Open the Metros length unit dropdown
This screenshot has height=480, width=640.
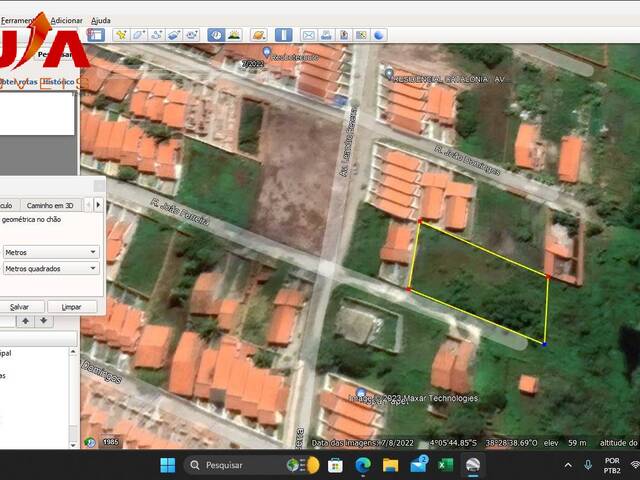pos(51,252)
